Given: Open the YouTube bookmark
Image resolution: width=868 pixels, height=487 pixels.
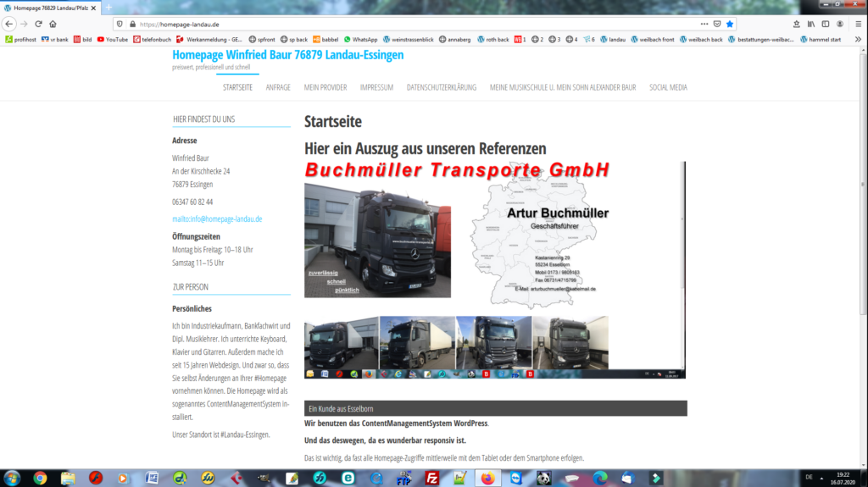Looking at the screenshot, I should click(113, 39).
